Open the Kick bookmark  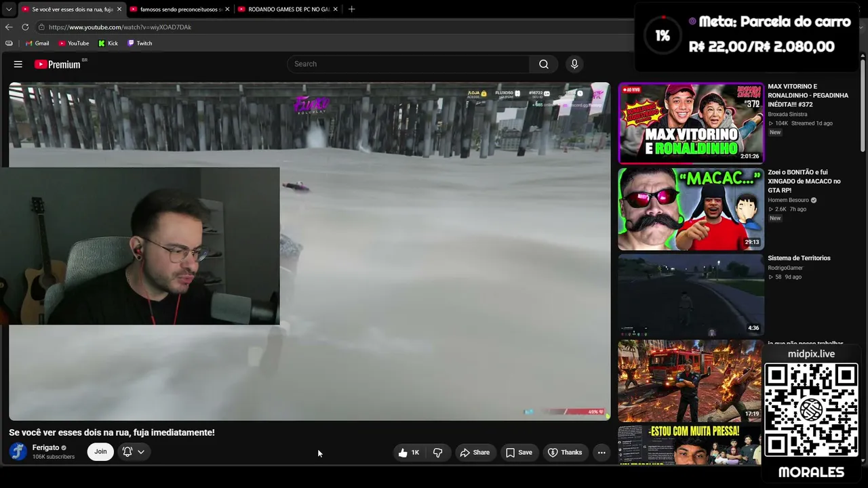[x=108, y=43]
